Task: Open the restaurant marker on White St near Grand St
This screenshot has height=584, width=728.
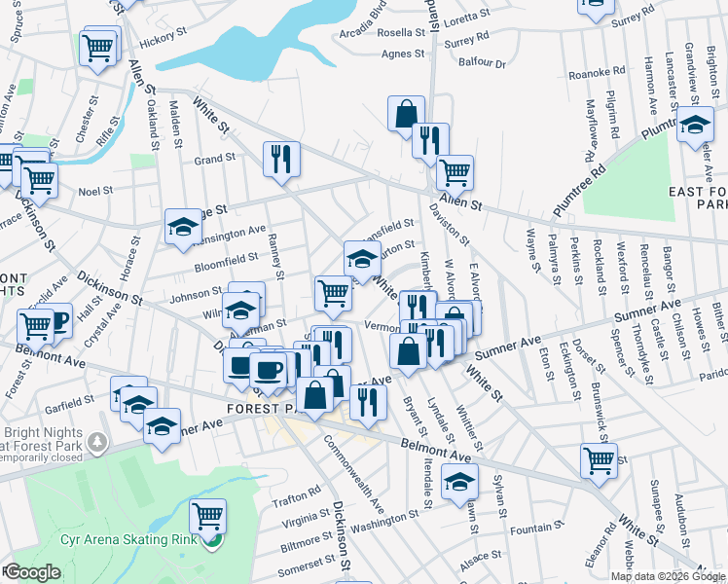Action: pos(281,160)
